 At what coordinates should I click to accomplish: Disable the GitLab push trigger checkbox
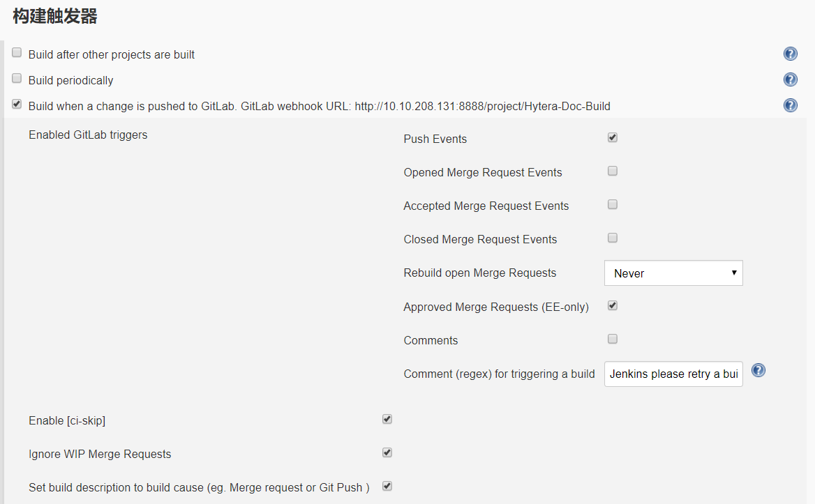point(16,104)
